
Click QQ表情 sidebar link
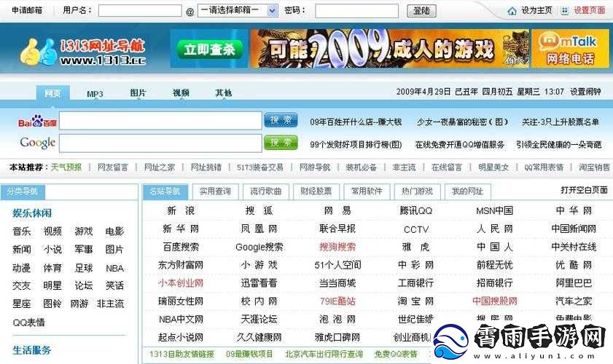pos(28,323)
